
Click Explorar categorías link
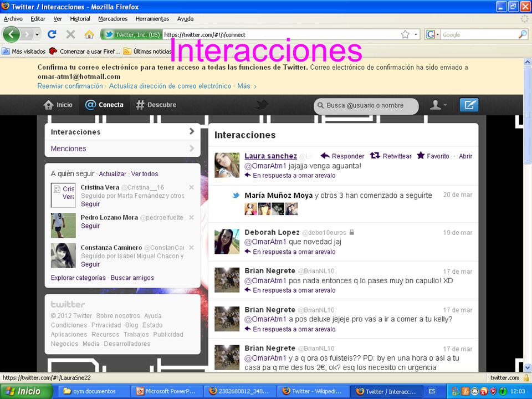pyautogui.click(x=78, y=278)
